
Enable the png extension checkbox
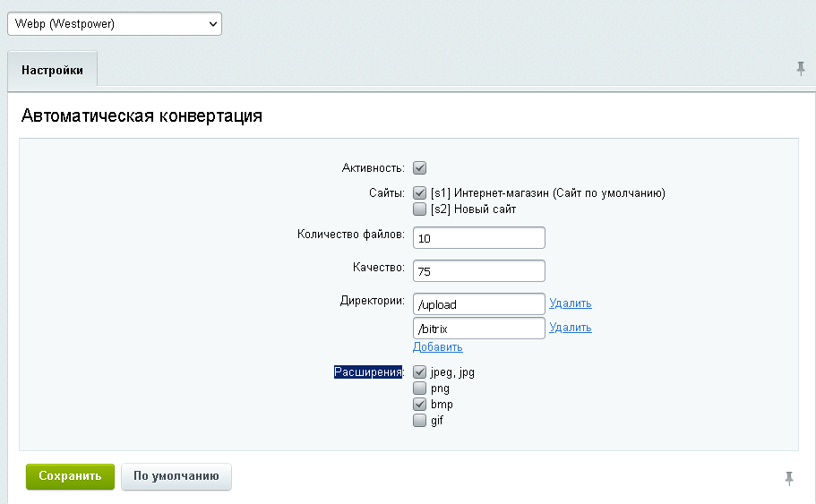coord(419,389)
